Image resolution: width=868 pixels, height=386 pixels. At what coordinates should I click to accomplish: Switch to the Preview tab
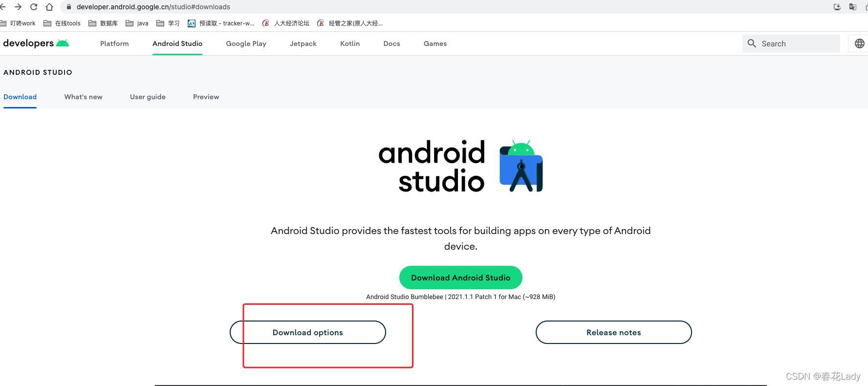[x=206, y=97]
